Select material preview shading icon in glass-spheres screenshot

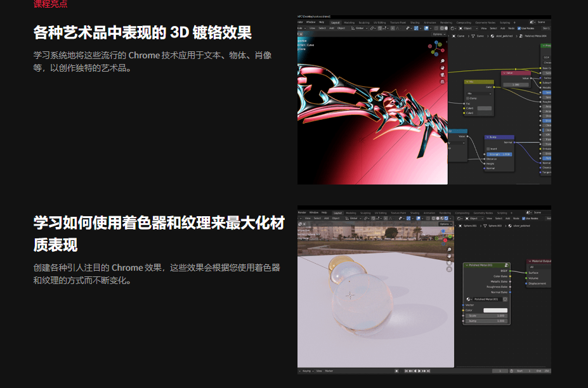(441, 218)
